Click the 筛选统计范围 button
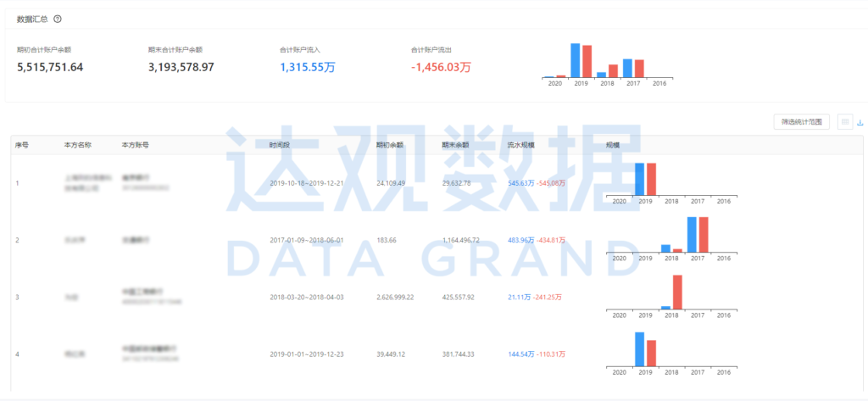This screenshot has height=401, width=868. (x=801, y=122)
